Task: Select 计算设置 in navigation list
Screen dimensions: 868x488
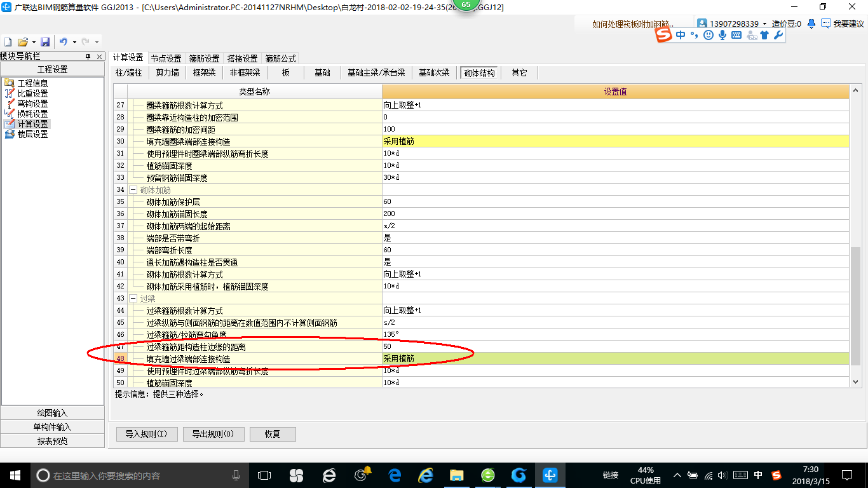Action: click(x=32, y=124)
